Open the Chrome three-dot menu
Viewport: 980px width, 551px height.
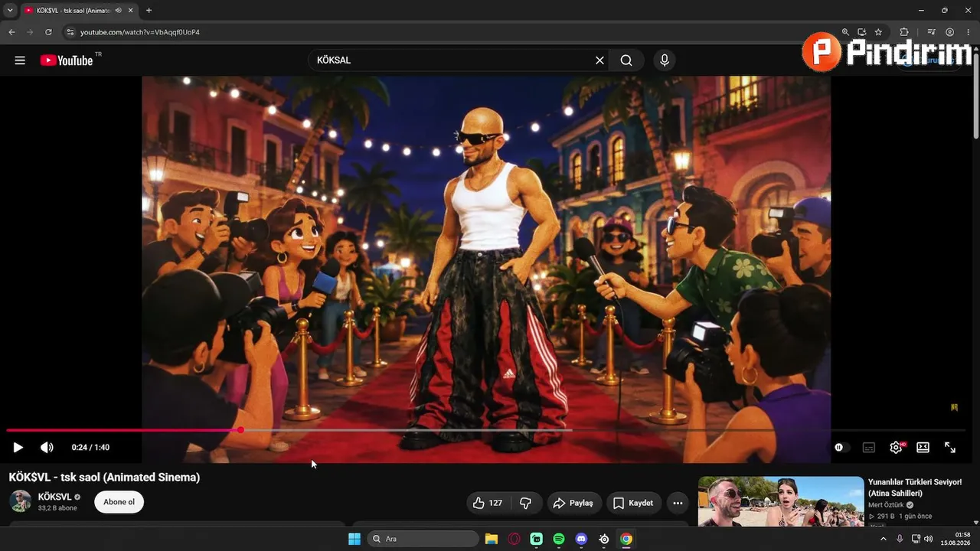coord(968,32)
